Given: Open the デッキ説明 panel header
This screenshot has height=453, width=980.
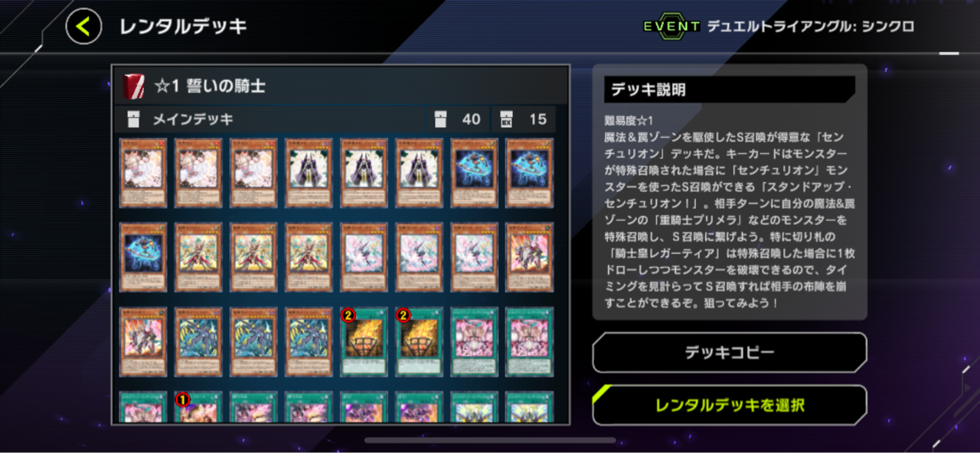Looking at the screenshot, I should (730, 90).
